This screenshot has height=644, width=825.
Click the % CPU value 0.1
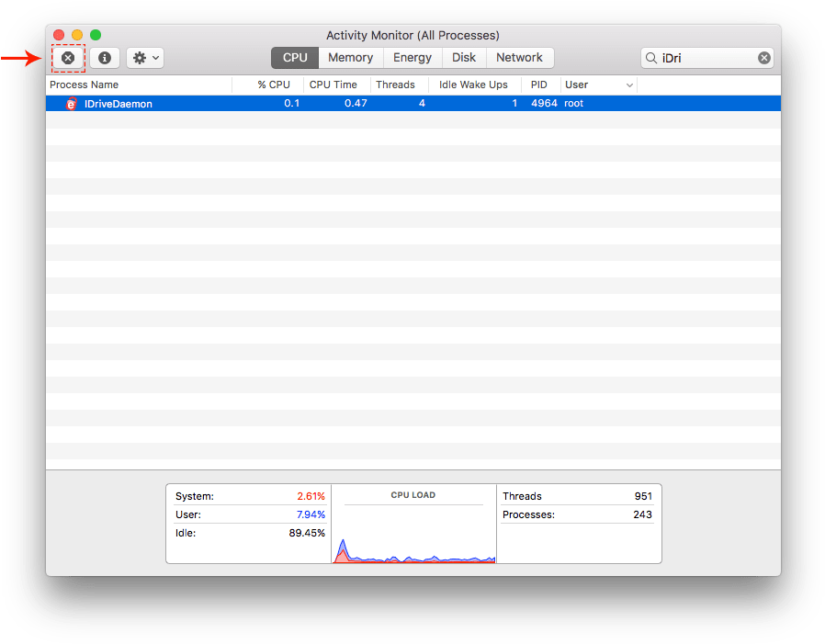[291, 103]
